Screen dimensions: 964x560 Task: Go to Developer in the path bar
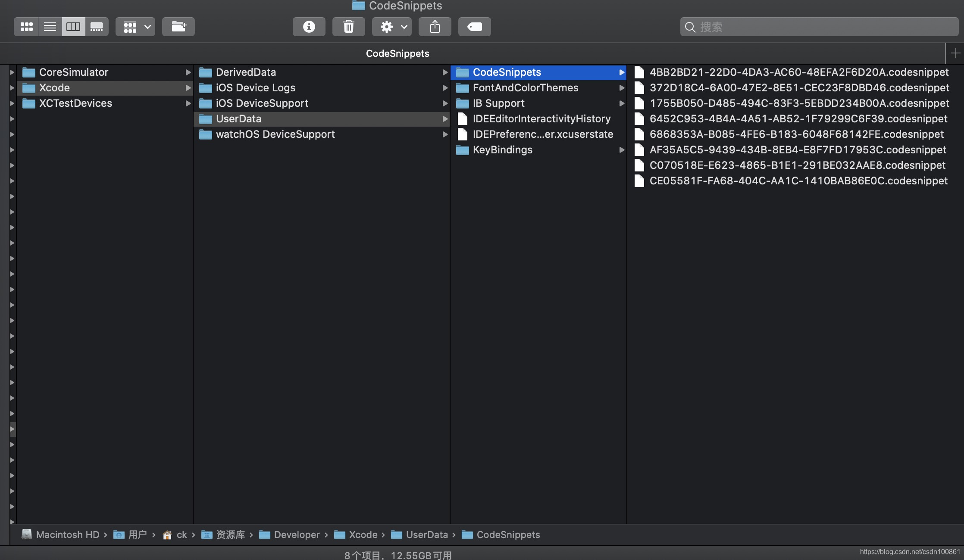(296, 535)
